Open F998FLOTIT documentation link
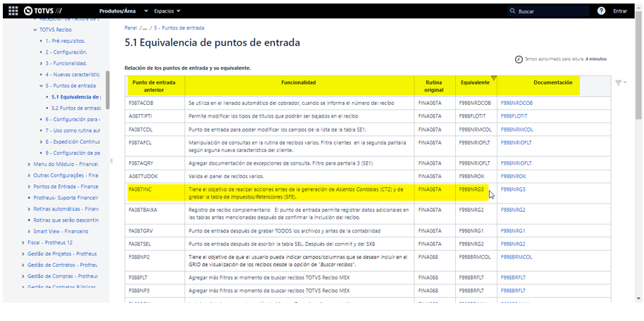Screen dimensions: 644x321 514,116
